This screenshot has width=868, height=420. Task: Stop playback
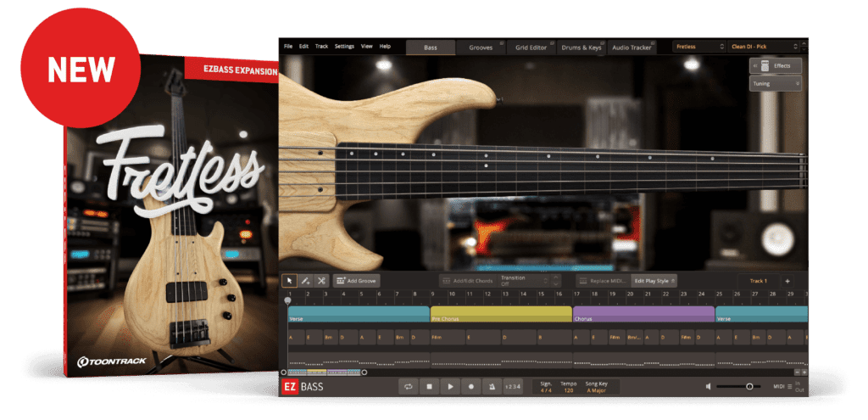coord(429,387)
